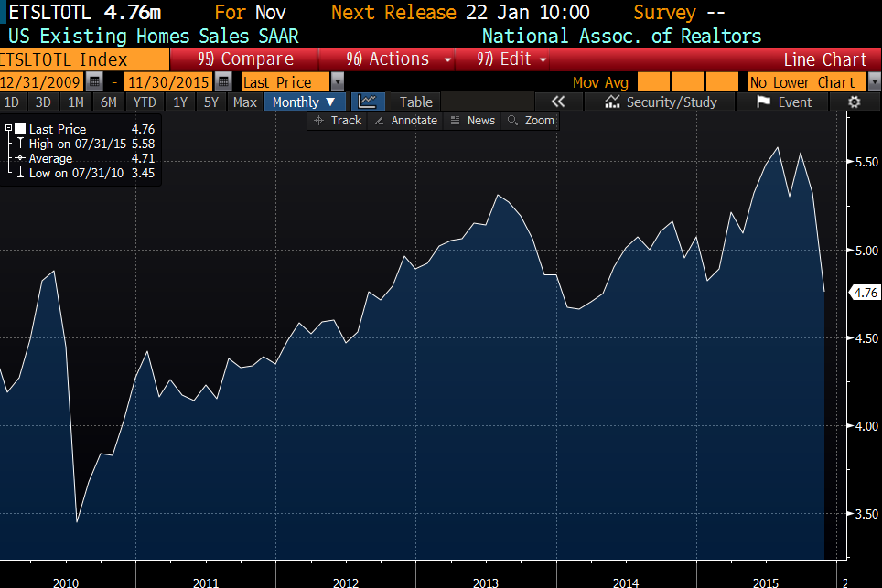Open the Actions menu
Image resolution: width=882 pixels, height=588 pixels.
[399, 59]
